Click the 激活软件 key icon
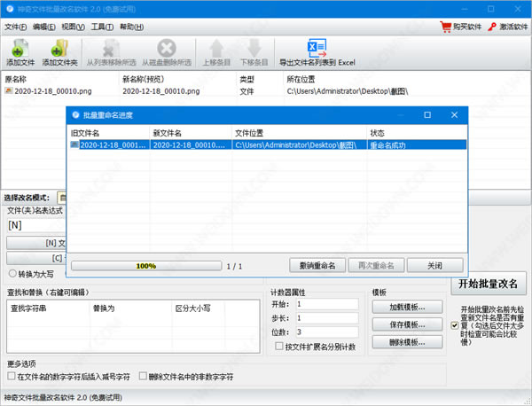Viewport: 532px width, 406px height. coord(493,27)
